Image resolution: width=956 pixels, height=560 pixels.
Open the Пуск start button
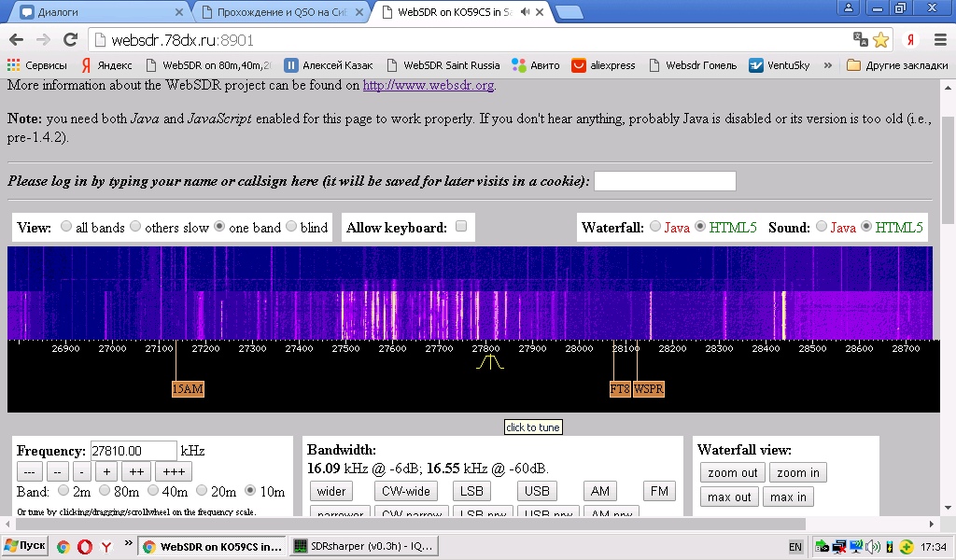(x=25, y=545)
